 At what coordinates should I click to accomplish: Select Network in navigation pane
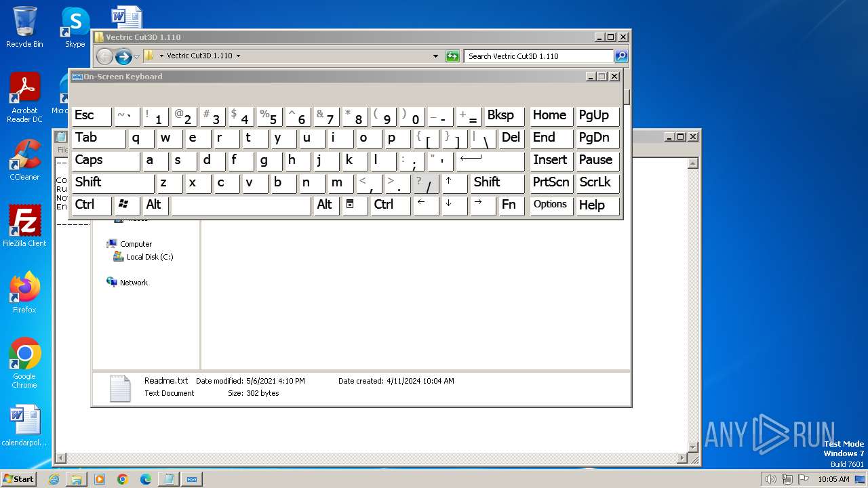[x=127, y=283]
